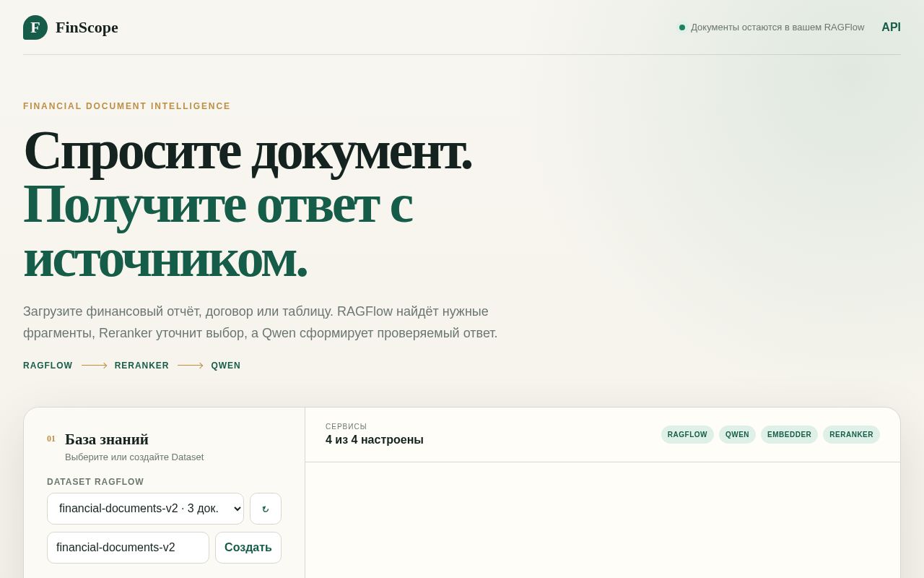This screenshot has height=578, width=924.
Task: Click the description paragraph about RAGFlow
Action: tap(261, 322)
